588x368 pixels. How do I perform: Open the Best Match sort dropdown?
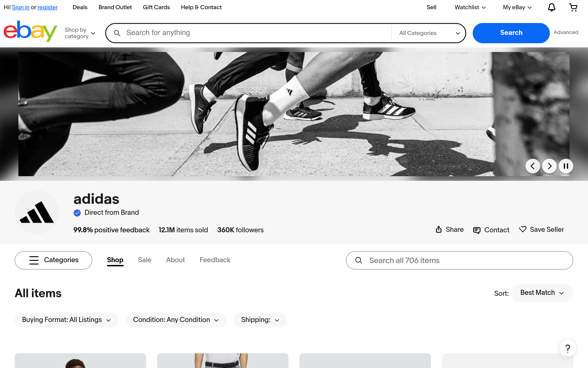542,293
